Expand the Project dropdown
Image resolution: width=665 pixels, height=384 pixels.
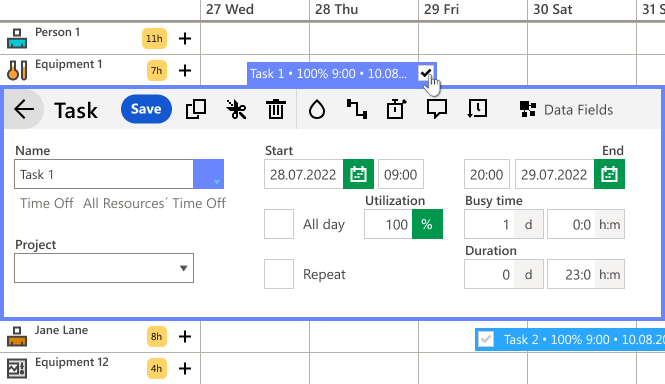104,268
